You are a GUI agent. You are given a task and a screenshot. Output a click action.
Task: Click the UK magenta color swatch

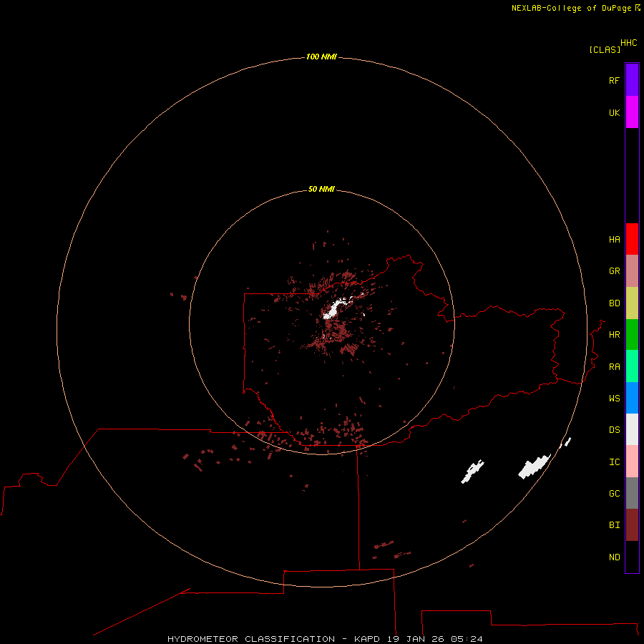(x=632, y=112)
